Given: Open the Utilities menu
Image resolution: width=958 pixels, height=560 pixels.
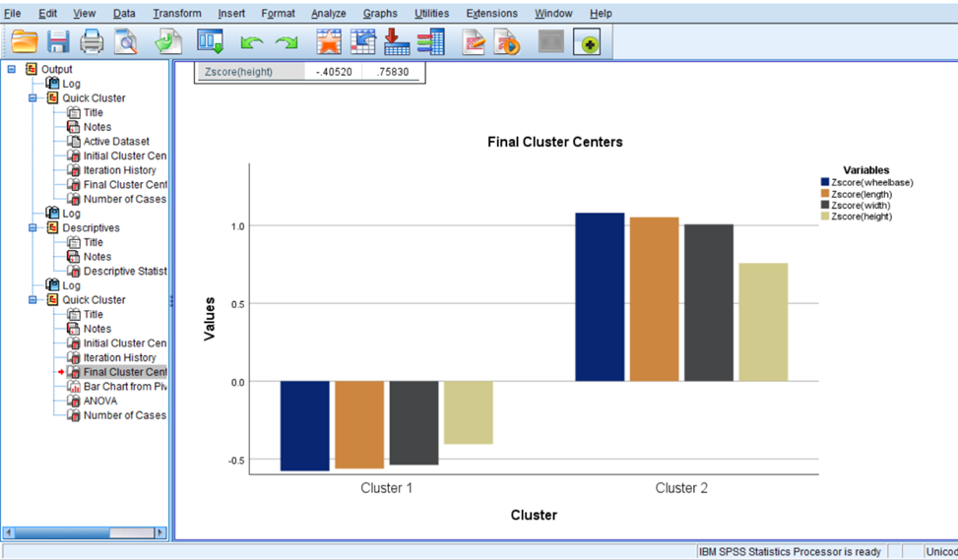Looking at the screenshot, I should (x=431, y=13).
